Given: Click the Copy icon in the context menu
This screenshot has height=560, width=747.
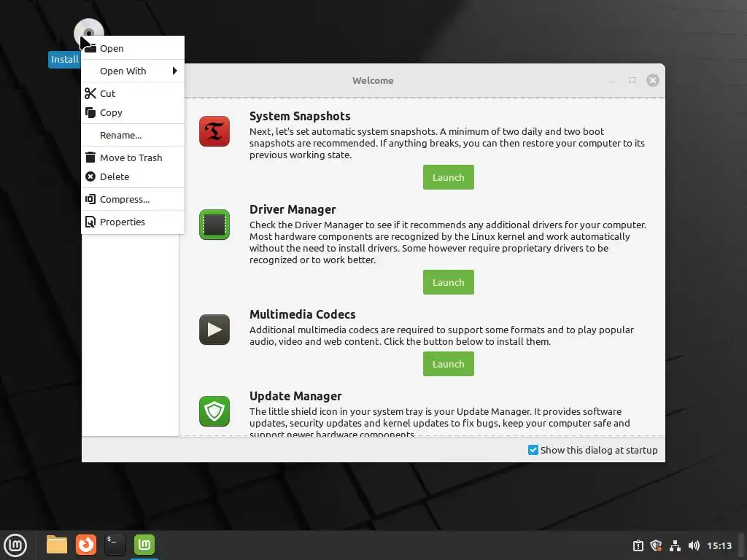Looking at the screenshot, I should [x=90, y=112].
